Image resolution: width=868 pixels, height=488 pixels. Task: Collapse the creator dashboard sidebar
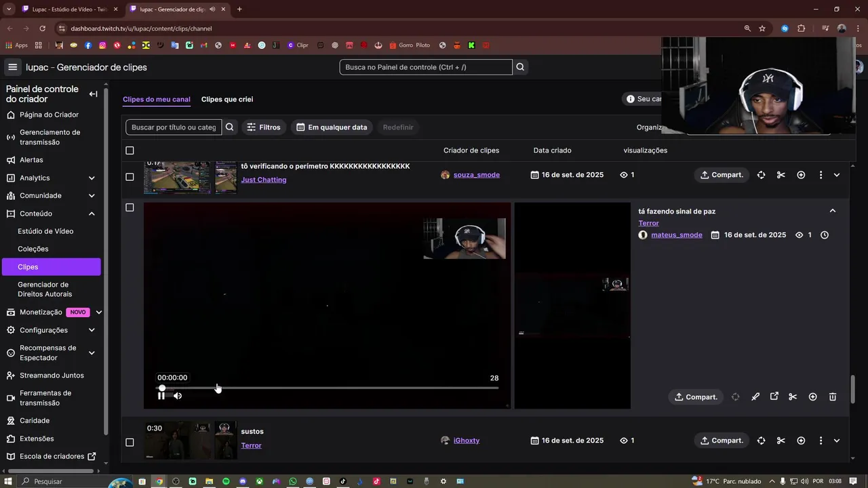click(x=93, y=94)
